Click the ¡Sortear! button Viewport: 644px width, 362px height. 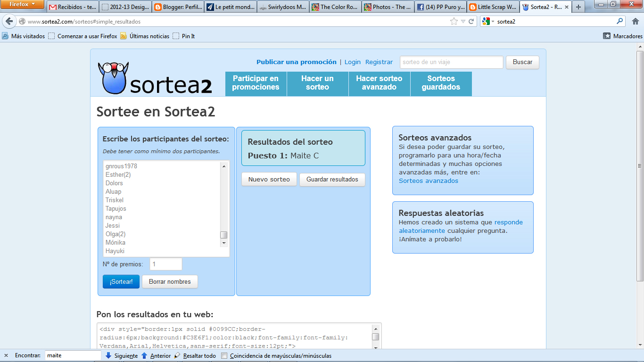point(121,281)
